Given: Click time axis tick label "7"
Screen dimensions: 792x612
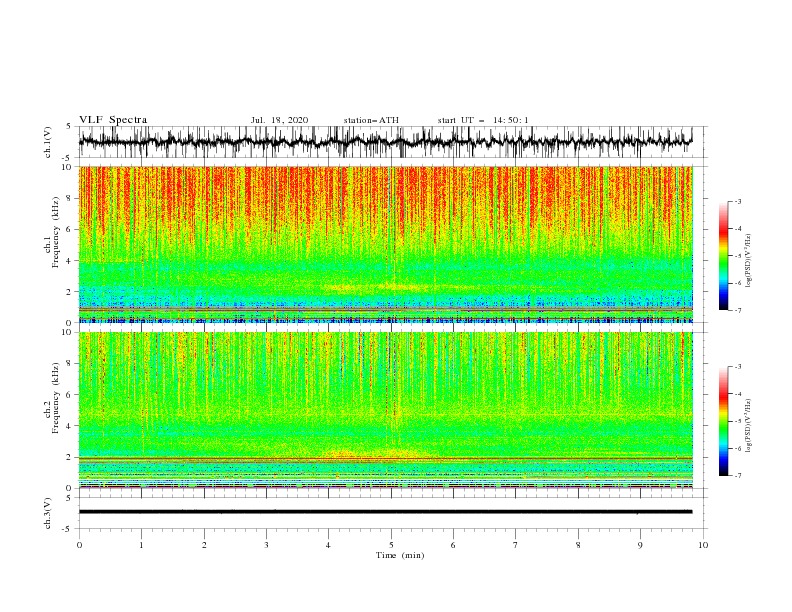Looking at the screenshot, I should tap(516, 545).
